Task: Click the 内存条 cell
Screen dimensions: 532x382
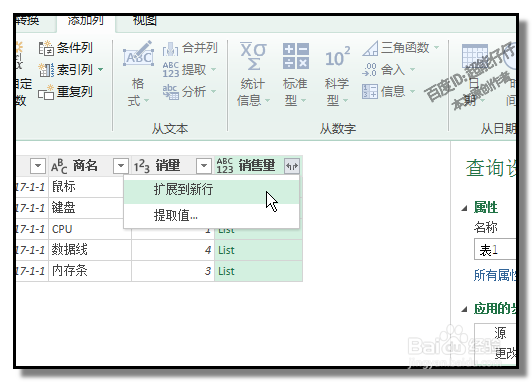Action: (x=90, y=271)
